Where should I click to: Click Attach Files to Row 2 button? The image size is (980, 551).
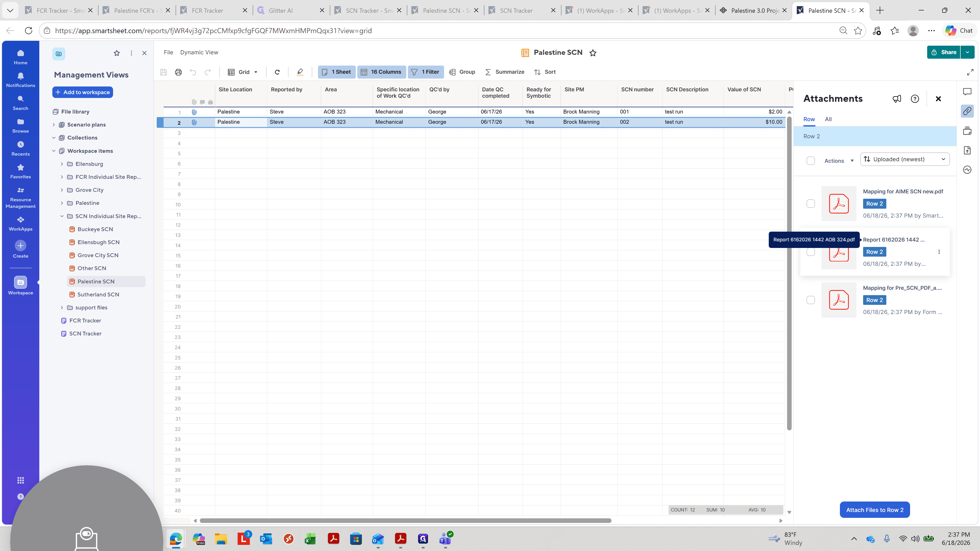(875, 510)
